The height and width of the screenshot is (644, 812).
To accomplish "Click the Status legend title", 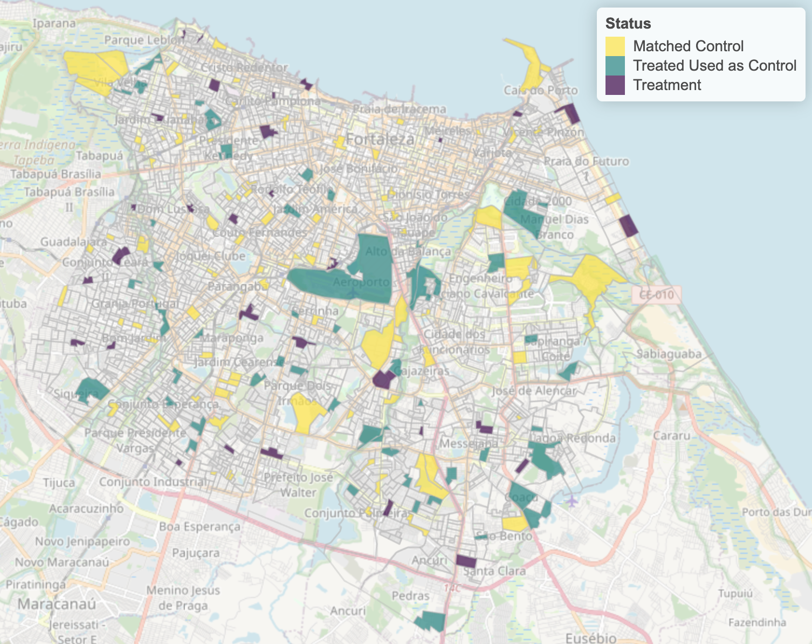I will [628, 24].
